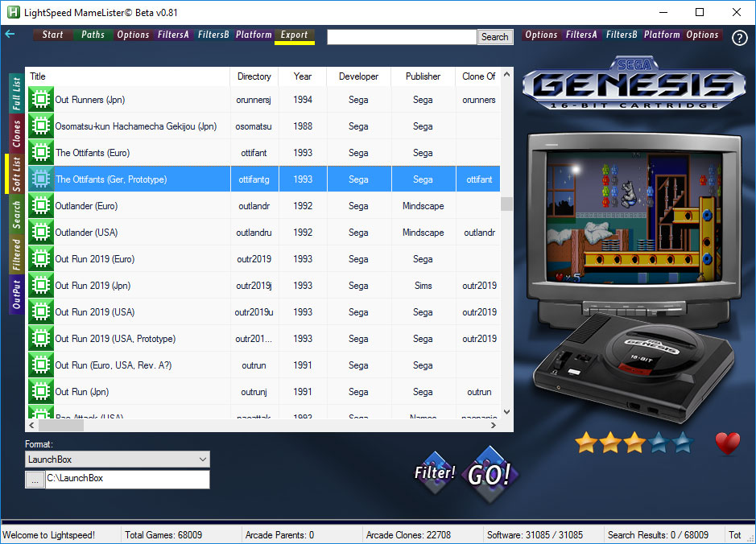
Task: Select the Outlander (Euro) row title
Action: click(x=86, y=206)
